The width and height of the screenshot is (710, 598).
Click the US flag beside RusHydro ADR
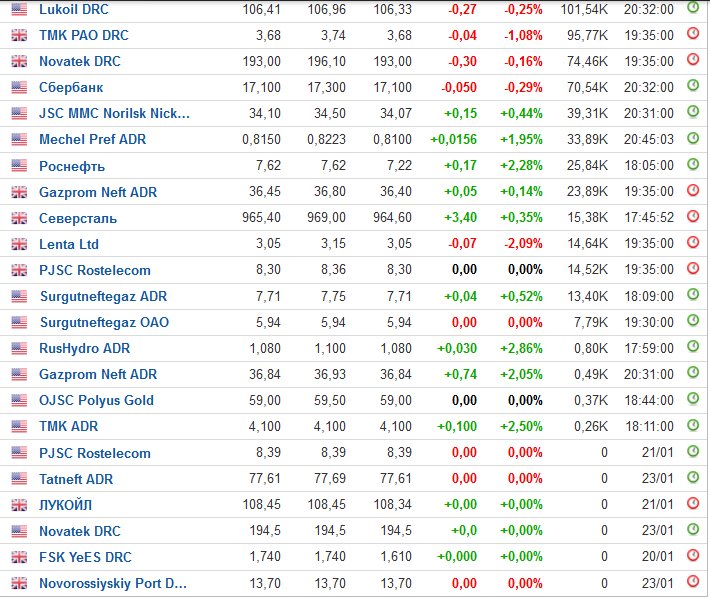19,349
